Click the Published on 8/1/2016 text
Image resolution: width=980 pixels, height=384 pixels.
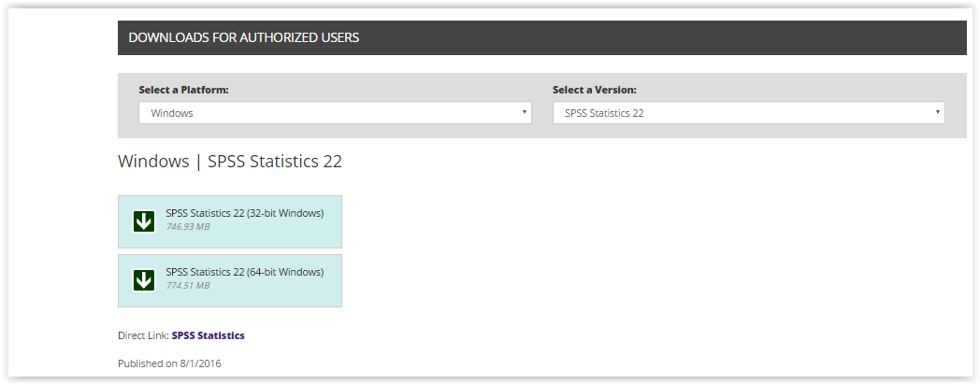[169, 363]
